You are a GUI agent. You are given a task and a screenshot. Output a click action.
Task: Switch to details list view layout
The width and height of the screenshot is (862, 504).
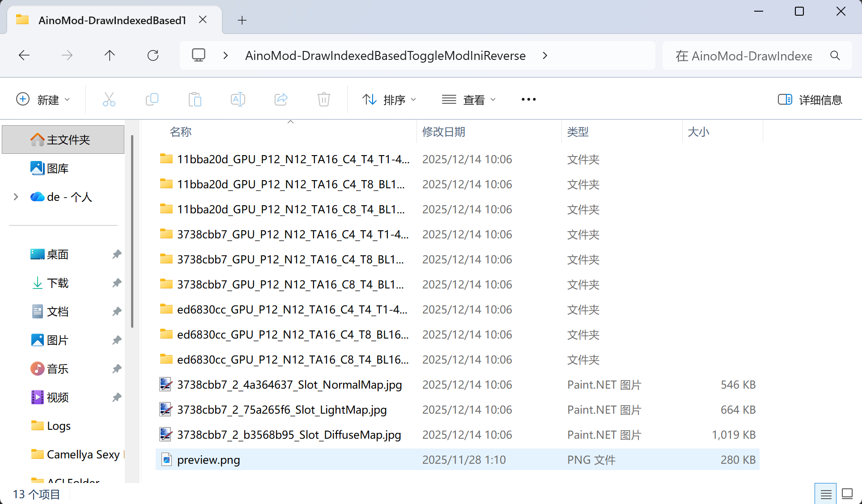[826, 494]
